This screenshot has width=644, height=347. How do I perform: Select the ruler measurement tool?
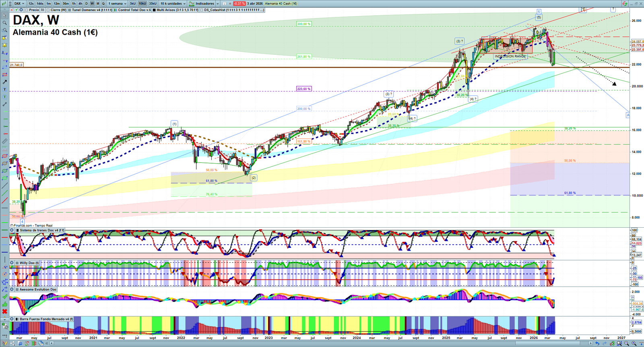(4, 141)
